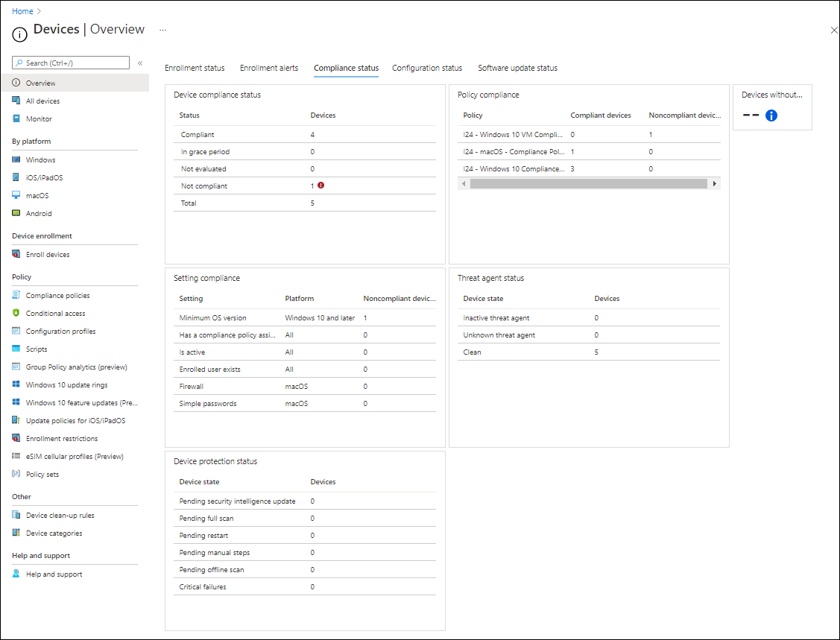Click the Update policies for iOS/iPadOS icon
This screenshot has height=640, width=840.
coord(16,420)
